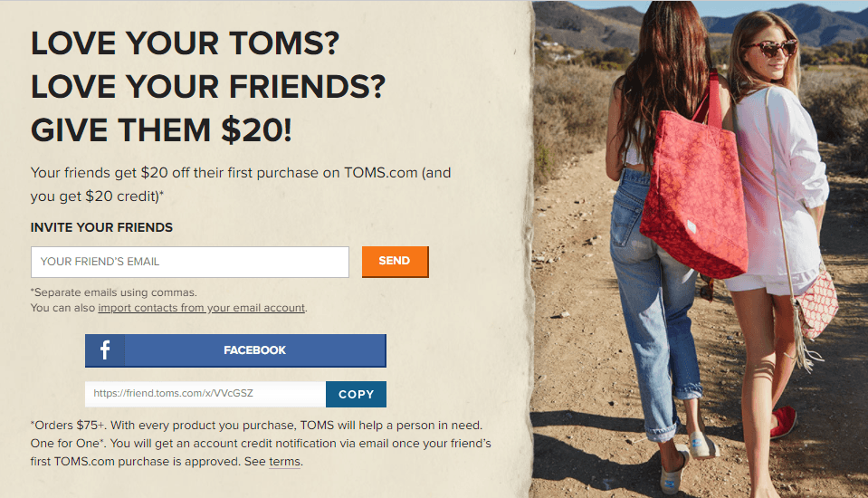The height and width of the screenshot is (498, 868).
Task: Click the "LOVE YOUR FRIENDS?" headline
Action: point(208,87)
